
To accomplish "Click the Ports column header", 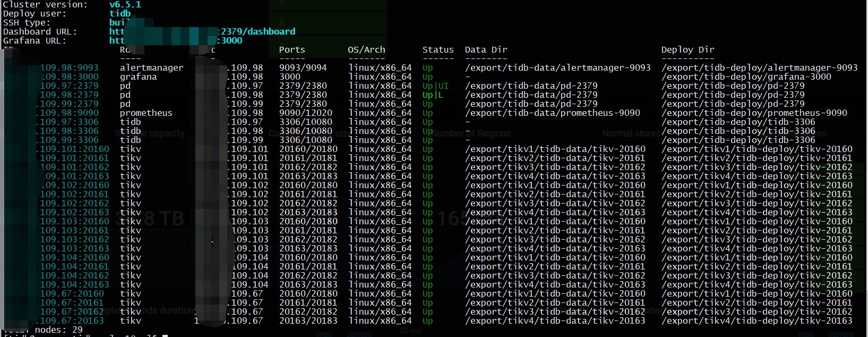I will coord(292,49).
